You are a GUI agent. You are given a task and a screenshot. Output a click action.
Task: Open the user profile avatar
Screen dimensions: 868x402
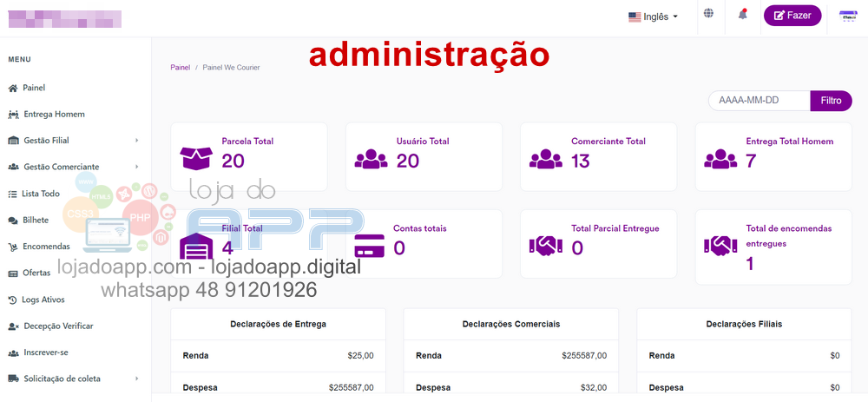point(848,16)
